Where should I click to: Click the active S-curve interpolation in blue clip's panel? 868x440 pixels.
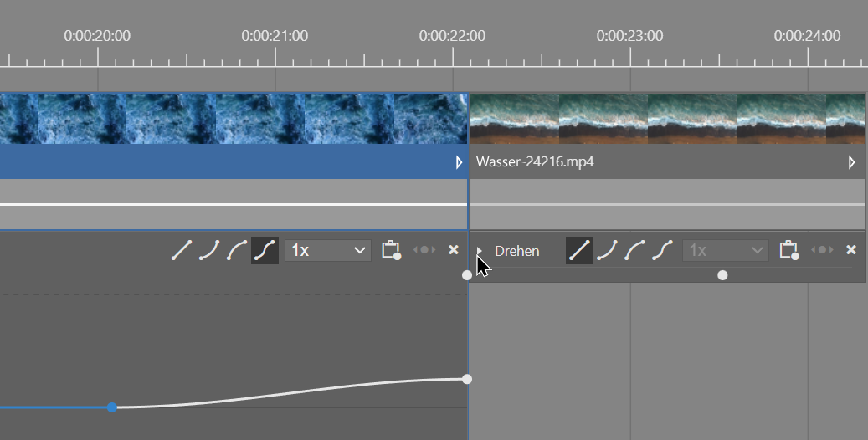(x=265, y=250)
